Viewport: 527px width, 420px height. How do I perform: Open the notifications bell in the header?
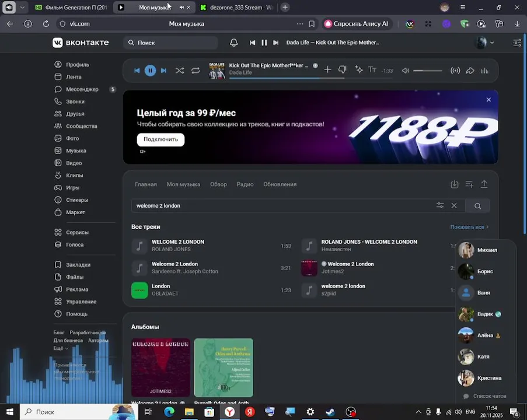[x=234, y=43]
